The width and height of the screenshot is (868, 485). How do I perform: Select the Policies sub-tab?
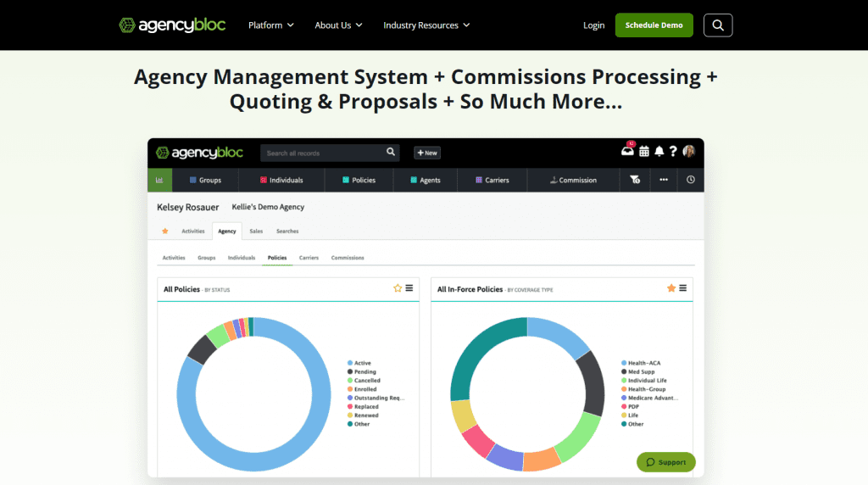coord(277,258)
